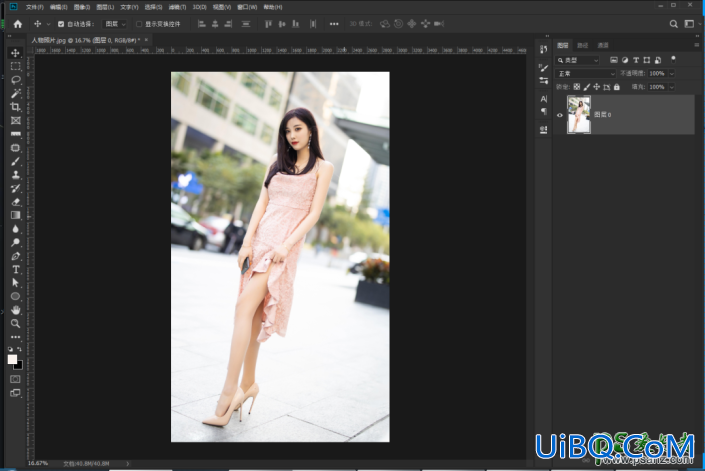Select the Hand tool
705x471 pixels.
15,310
